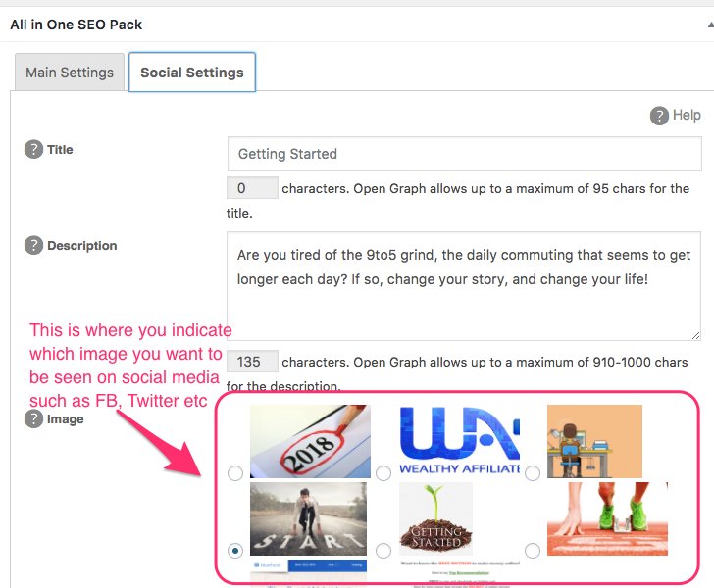The image size is (714, 588).
Task: Click the runner green sneakers thumbnail
Action: coord(607,518)
